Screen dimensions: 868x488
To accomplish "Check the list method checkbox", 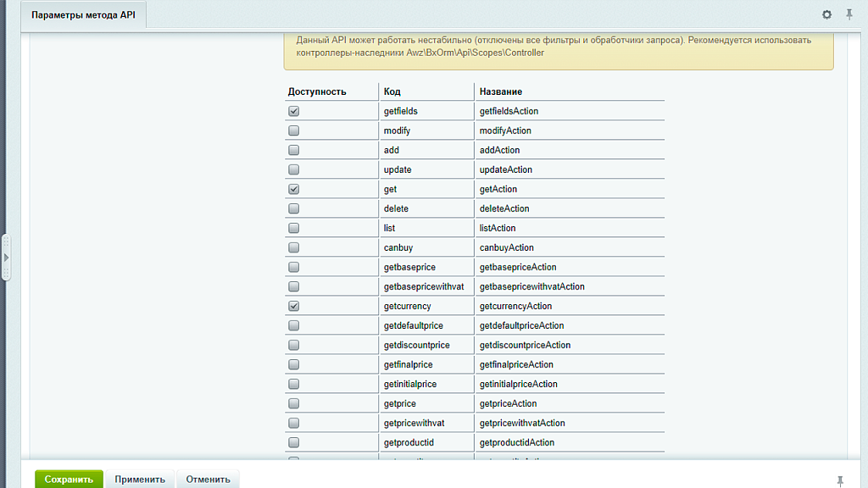I will click(x=294, y=228).
